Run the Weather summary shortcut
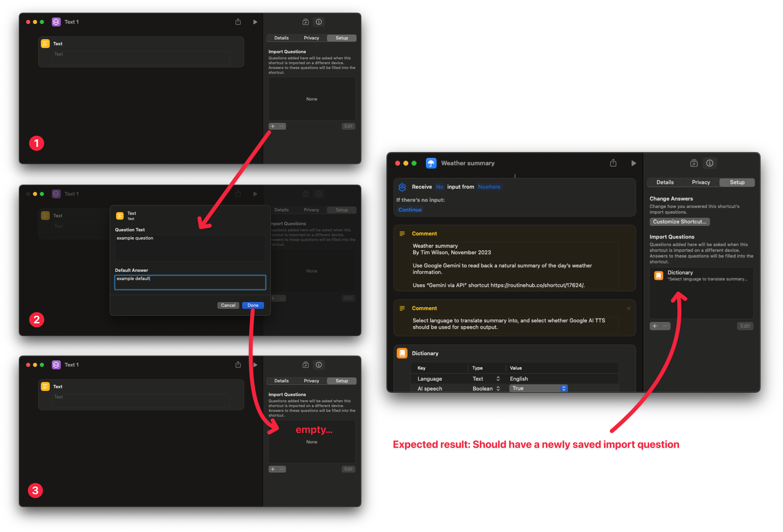Viewport: 783px width, 532px height. point(634,163)
